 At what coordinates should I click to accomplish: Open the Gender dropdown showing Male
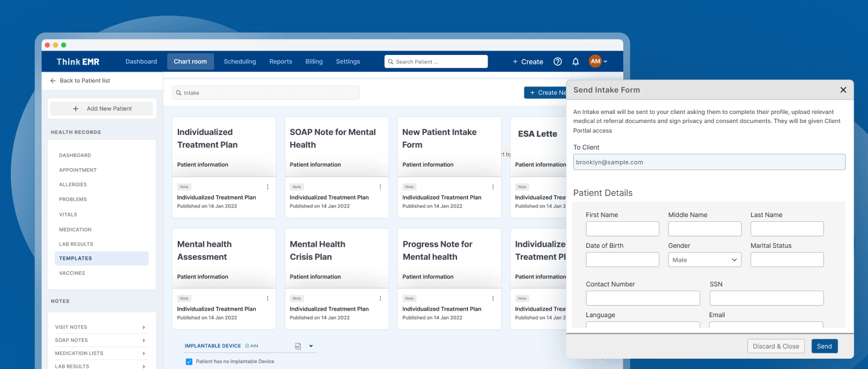[705, 260]
